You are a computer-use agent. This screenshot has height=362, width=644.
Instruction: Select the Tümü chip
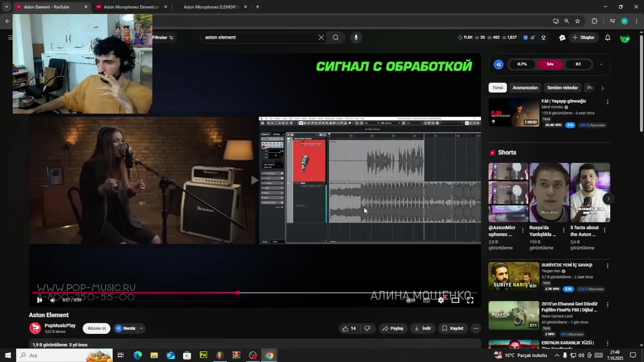[x=498, y=87]
